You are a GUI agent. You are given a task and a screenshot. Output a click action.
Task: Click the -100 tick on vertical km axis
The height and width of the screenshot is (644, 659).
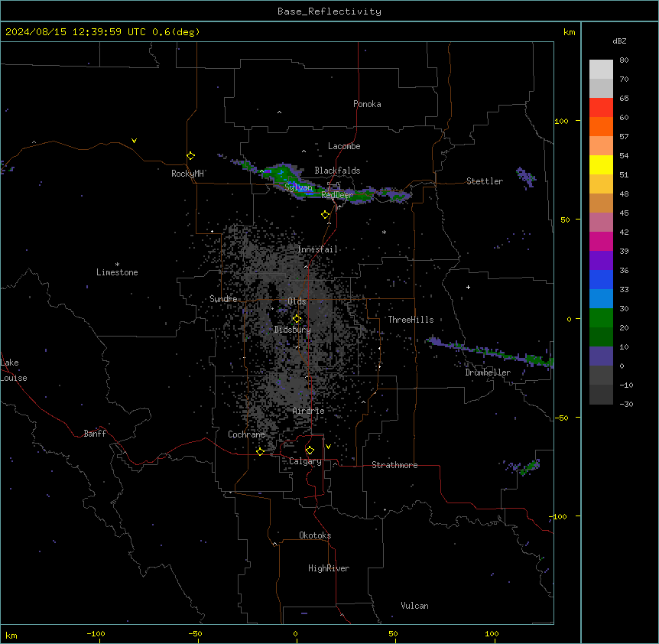[560, 516]
